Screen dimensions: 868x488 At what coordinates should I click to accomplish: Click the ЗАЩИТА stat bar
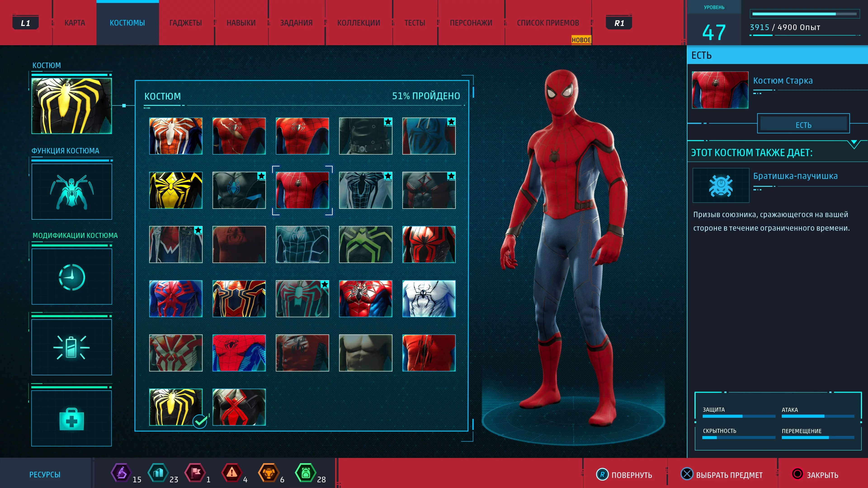[739, 416]
